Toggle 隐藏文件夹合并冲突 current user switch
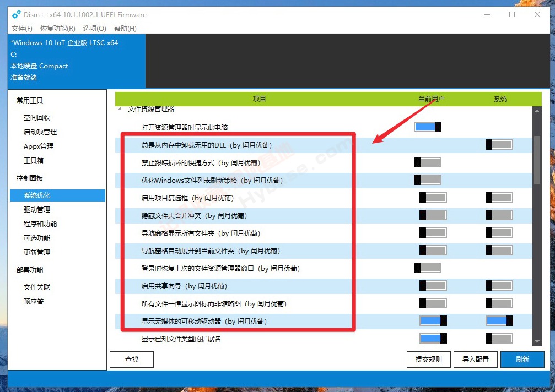The image size is (555, 392). tap(433, 215)
